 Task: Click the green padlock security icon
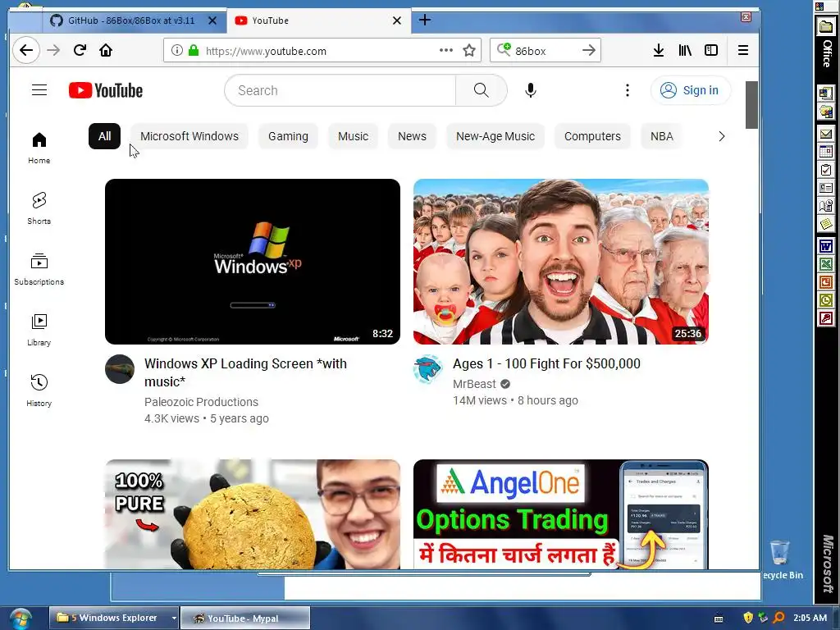click(x=194, y=50)
